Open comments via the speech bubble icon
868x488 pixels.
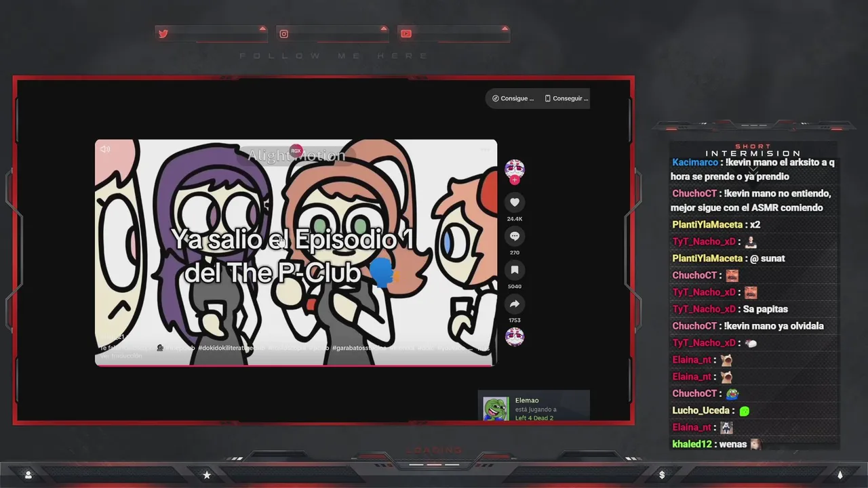515,236
